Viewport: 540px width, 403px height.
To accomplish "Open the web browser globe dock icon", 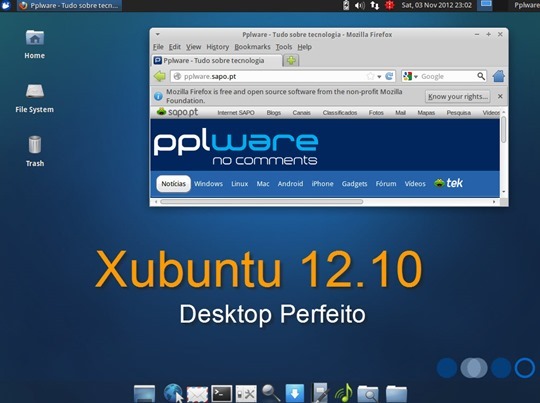I will (x=173, y=393).
